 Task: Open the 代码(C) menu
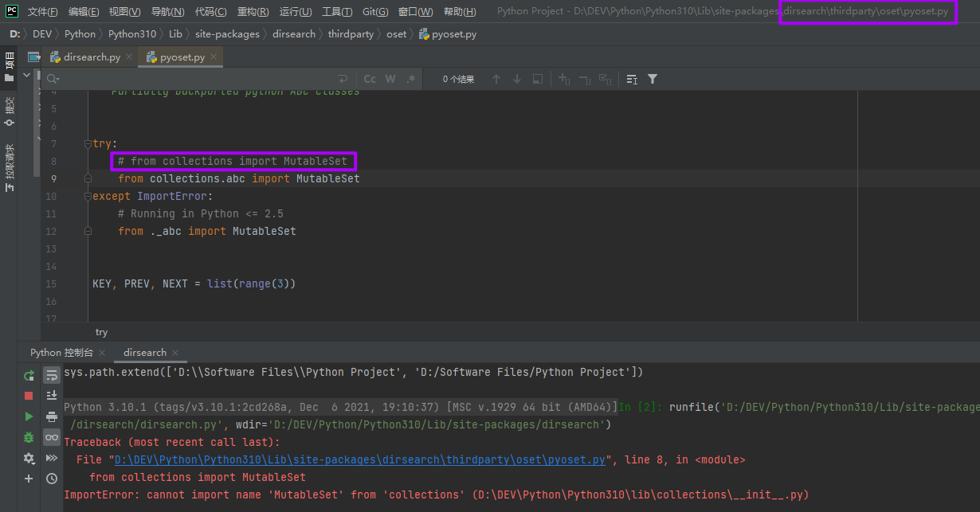[210, 12]
